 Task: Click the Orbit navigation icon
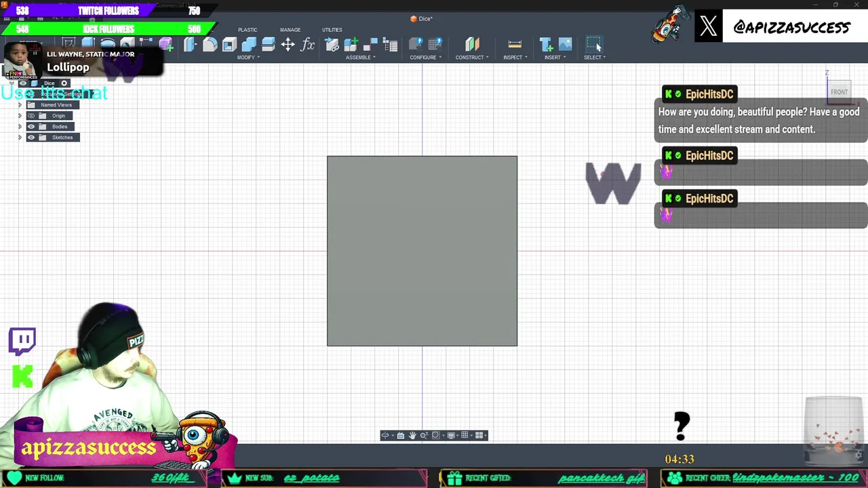[x=385, y=435]
